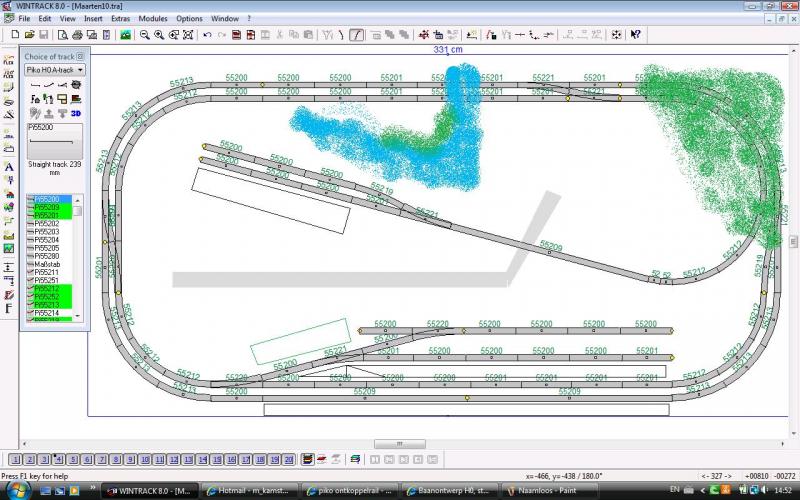
Task: Toggle layer 1 button
Action: tap(15, 460)
